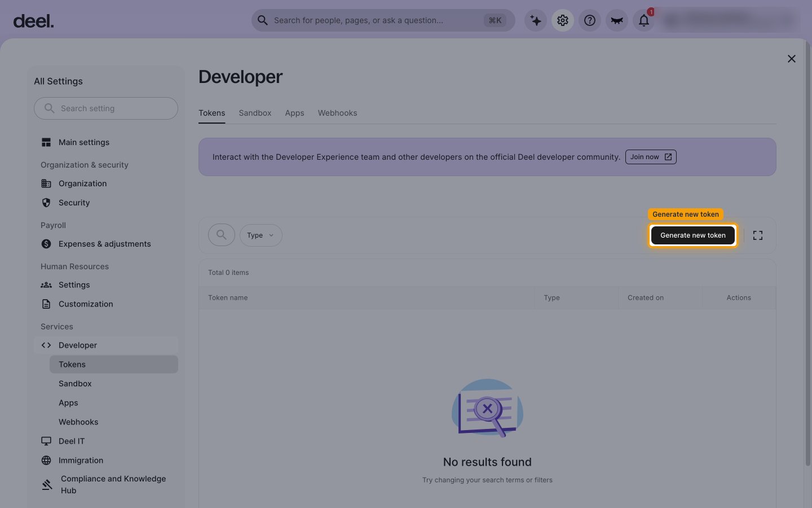Switch to the Apps tab
Image resolution: width=812 pixels, height=508 pixels.
pyautogui.click(x=294, y=113)
